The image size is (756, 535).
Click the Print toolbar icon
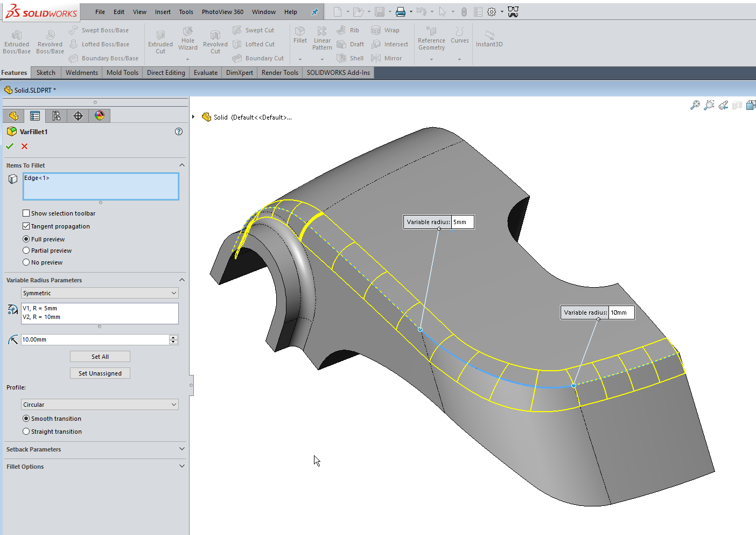point(400,12)
